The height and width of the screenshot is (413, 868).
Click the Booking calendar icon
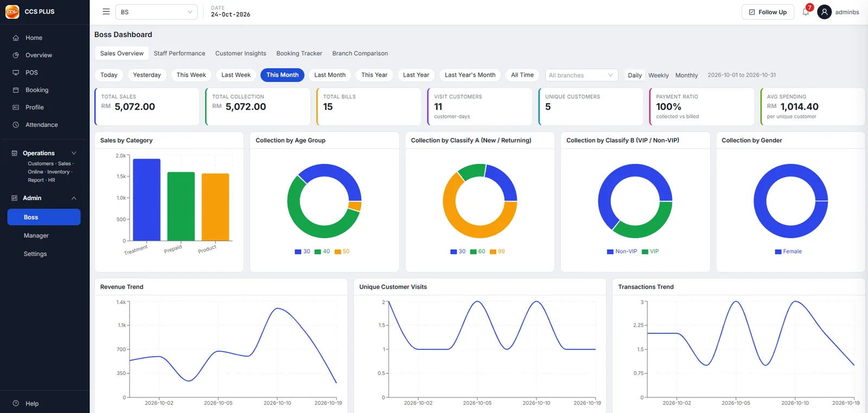[x=16, y=90]
